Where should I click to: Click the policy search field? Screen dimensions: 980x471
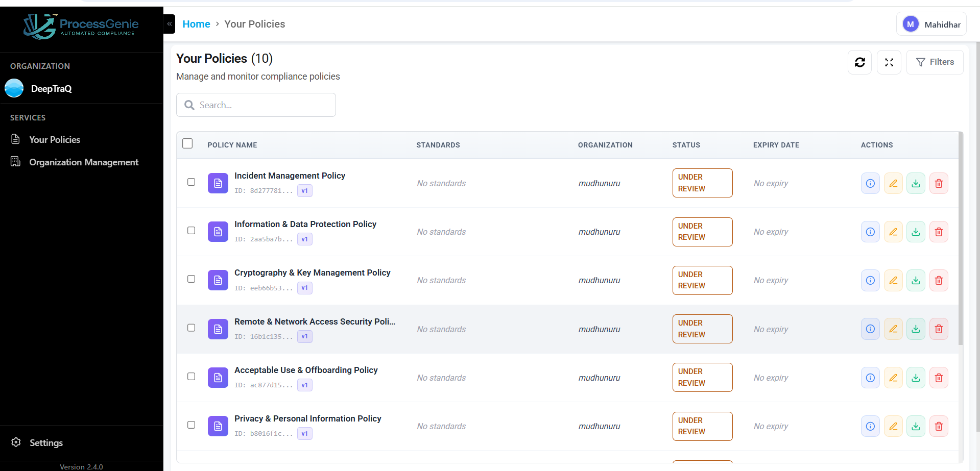[x=256, y=105]
